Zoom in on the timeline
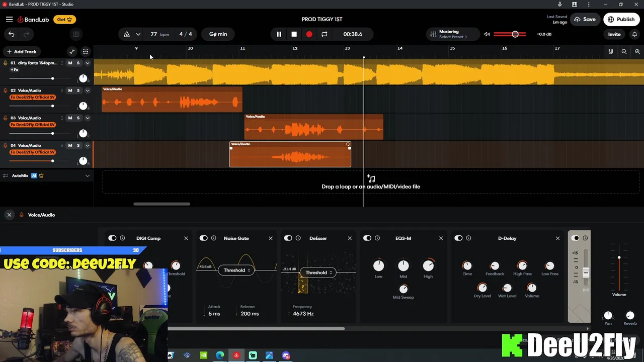Viewport: 644px width, 362px height. [x=637, y=51]
